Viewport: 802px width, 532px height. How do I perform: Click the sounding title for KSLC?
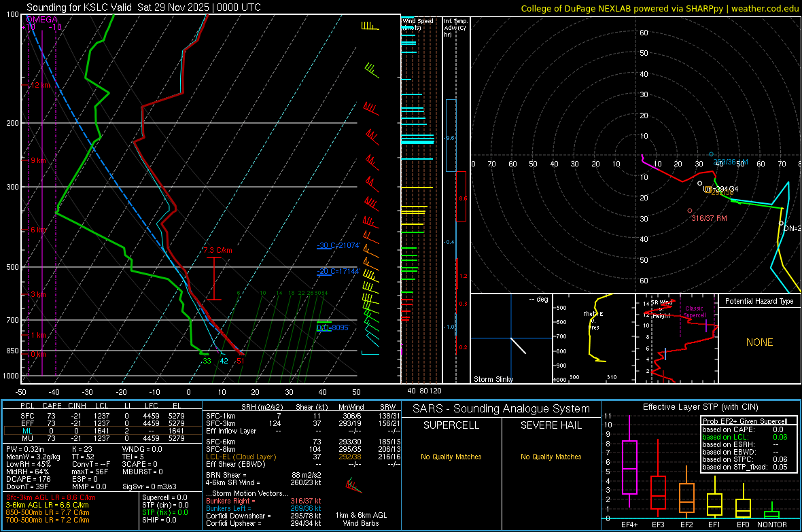tap(143, 7)
